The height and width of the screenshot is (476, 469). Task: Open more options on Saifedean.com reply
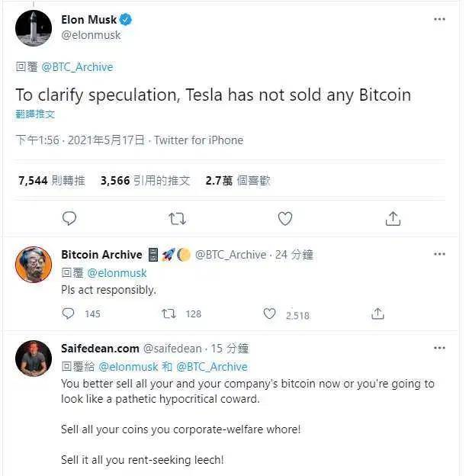point(438,348)
